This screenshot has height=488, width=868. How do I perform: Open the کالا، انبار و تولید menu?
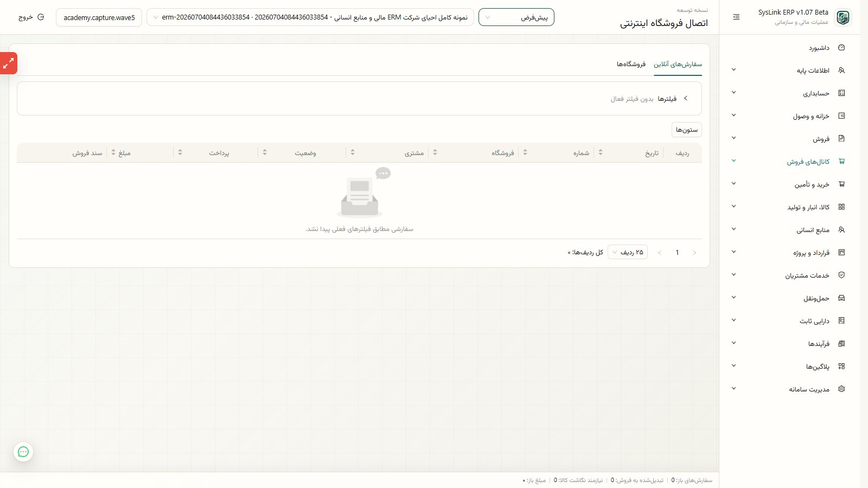789,207
